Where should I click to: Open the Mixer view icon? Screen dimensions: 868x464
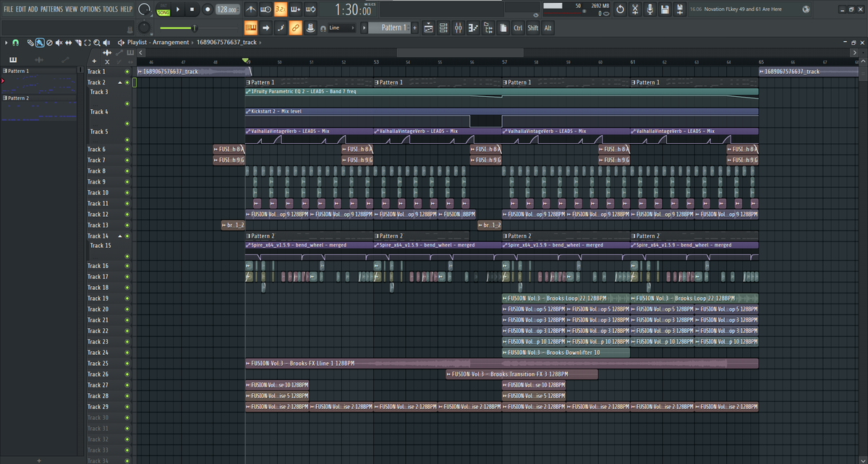pyautogui.click(x=459, y=28)
